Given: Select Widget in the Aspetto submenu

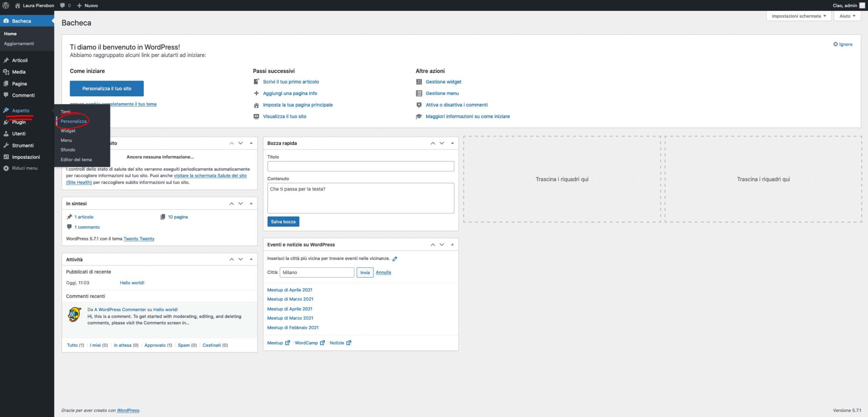Looking at the screenshot, I should point(68,131).
